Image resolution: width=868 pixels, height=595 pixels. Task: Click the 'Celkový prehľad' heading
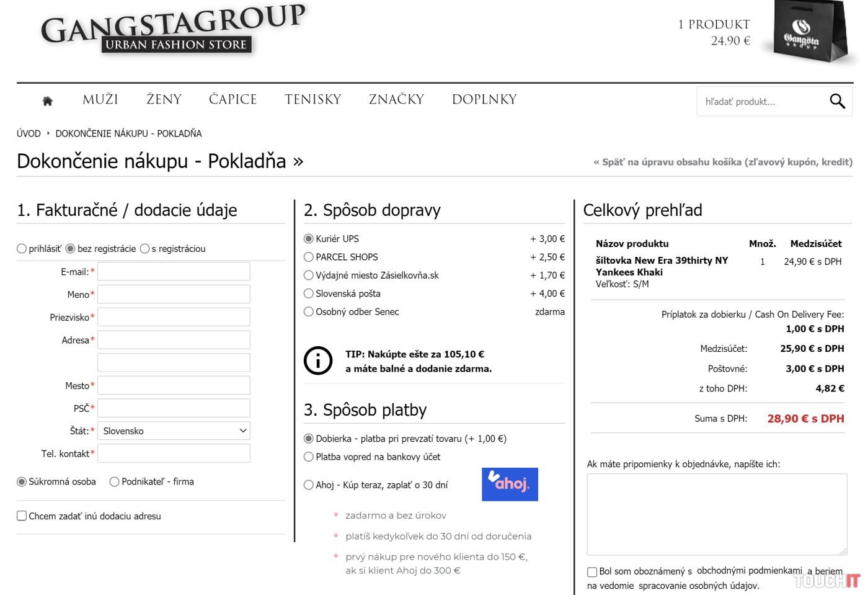(x=642, y=210)
